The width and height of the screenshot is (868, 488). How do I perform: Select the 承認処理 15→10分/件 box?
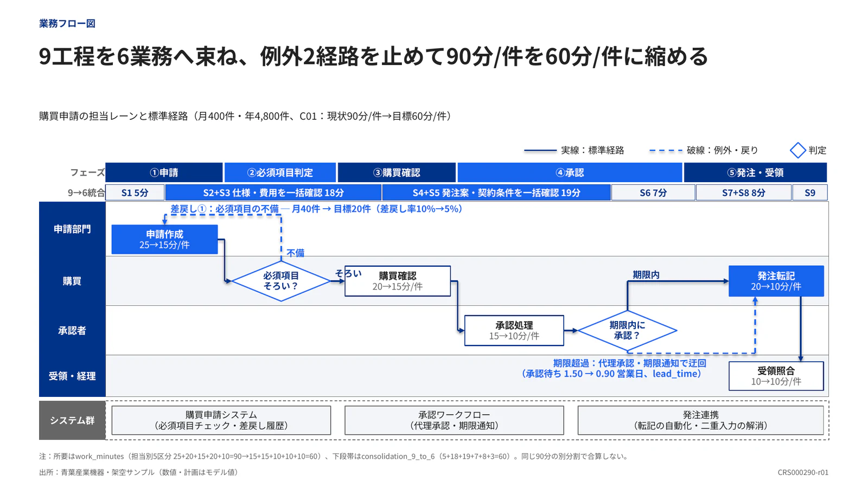tap(514, 330)
